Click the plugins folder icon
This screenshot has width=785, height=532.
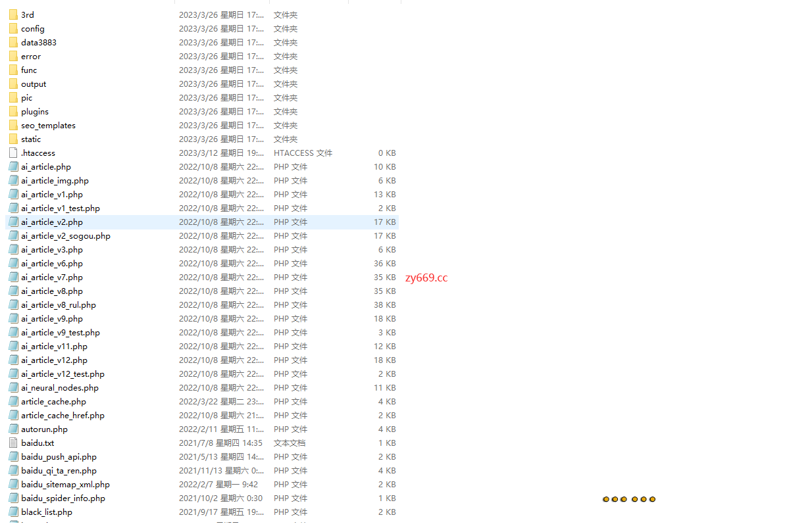tap(14, 111)
